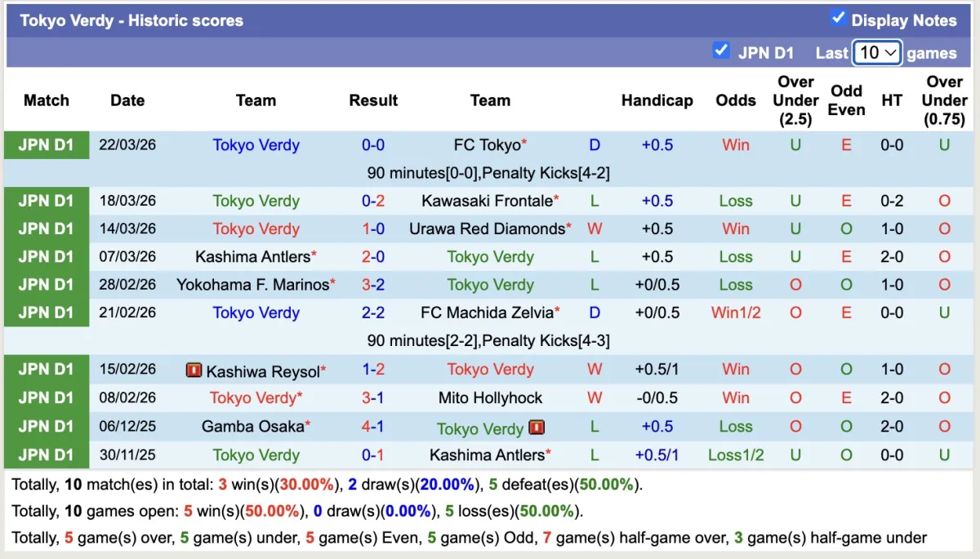Open Mito Hollyhock team page
Viewport: 980px width, 559px height.
[490, 398]
